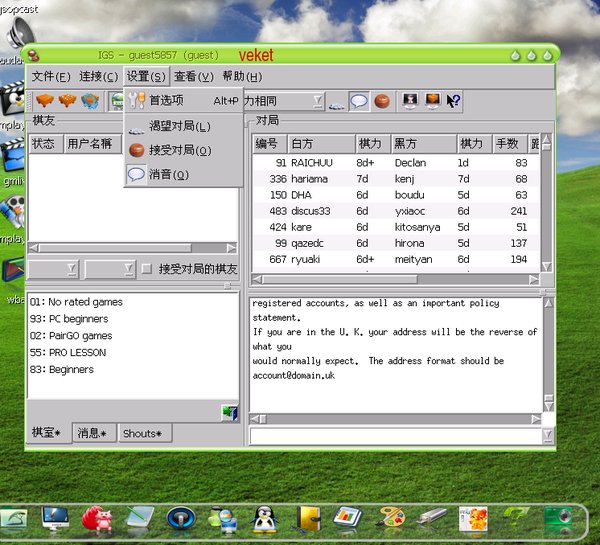This screenshot has width=600, height=545.
Task: Expand the 力相同 rank dropdown
Action: tap(317, 101)
